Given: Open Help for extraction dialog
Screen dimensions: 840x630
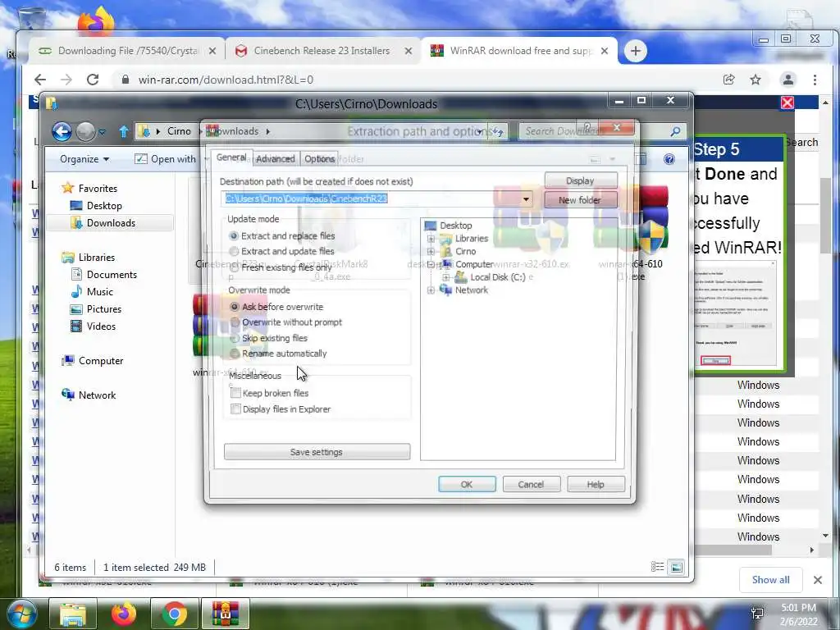Looking at the screenshot, I should [596, 484].
